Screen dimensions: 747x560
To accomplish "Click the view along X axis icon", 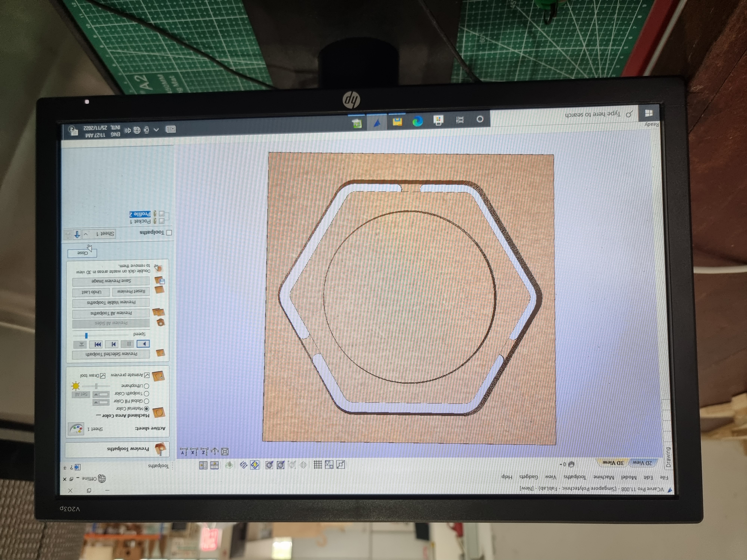I will [x=194, y=451].
